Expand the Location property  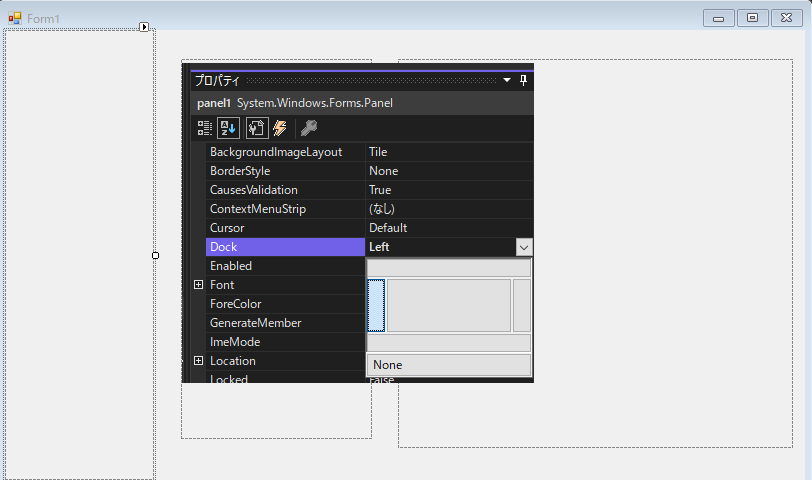click(x=198, y=361)
